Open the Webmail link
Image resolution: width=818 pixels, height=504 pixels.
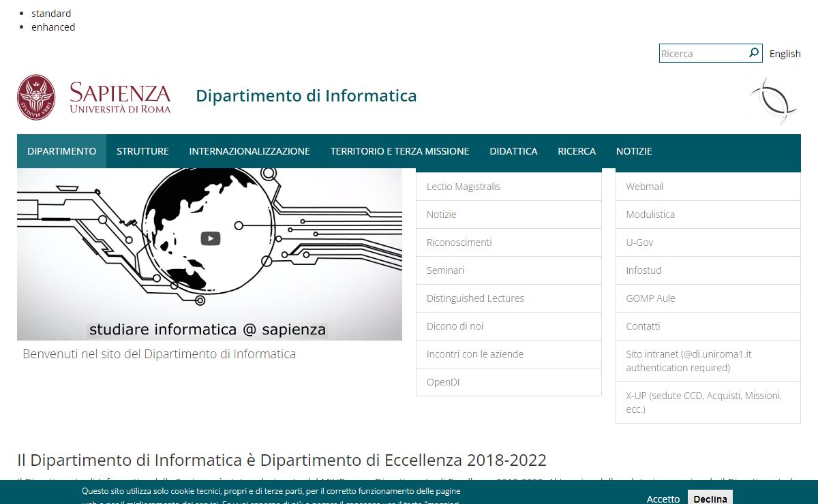click(x=644, y=187)
